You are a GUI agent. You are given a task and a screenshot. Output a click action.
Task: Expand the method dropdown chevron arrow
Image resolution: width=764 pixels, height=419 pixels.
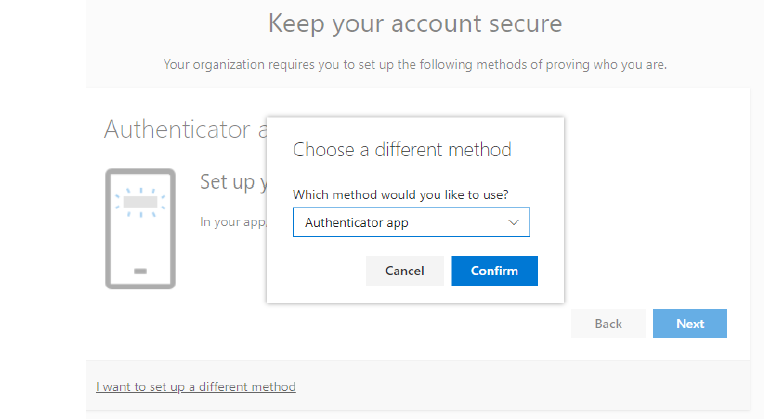point(514,222)
